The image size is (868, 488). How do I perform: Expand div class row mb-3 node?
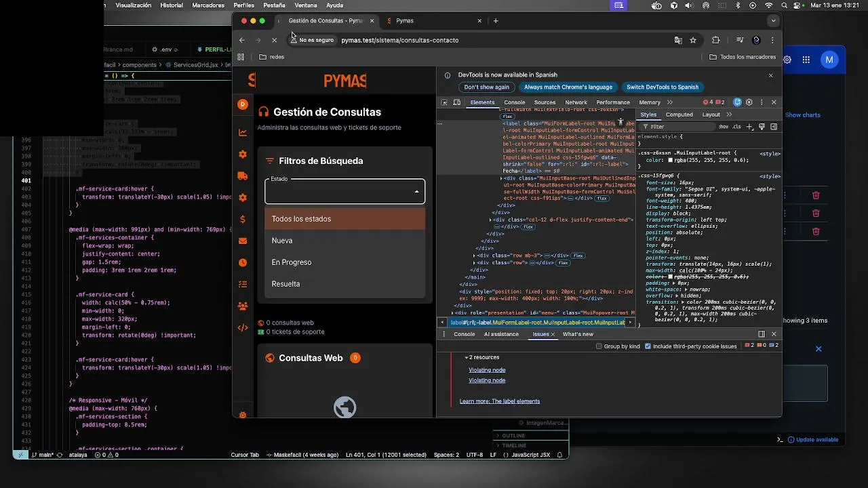point(475,256)
